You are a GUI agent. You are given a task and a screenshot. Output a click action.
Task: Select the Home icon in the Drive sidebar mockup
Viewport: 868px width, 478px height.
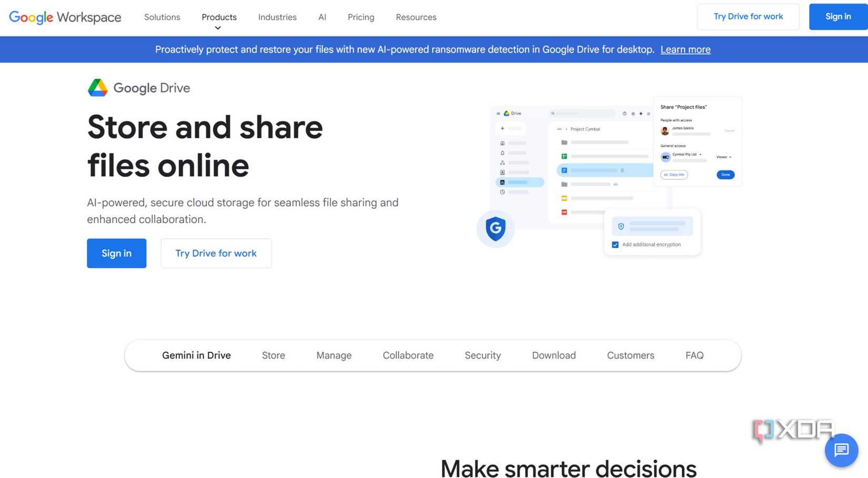(x=502, y=143)
